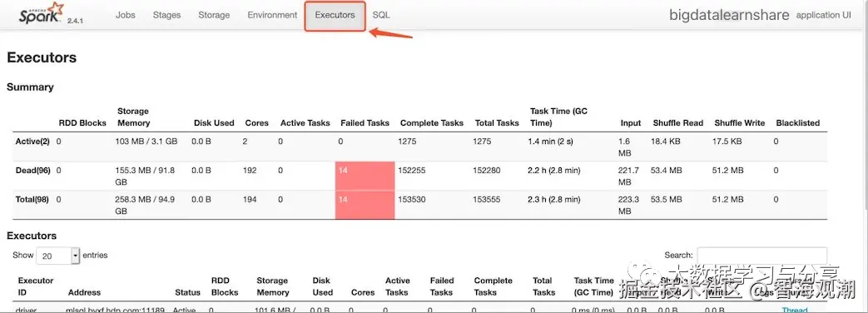Viewport: 868px width, 313px height.
Task: Click the Blacklisted column header in Summary
Action: pyautogui.click(x=798, y=123)
